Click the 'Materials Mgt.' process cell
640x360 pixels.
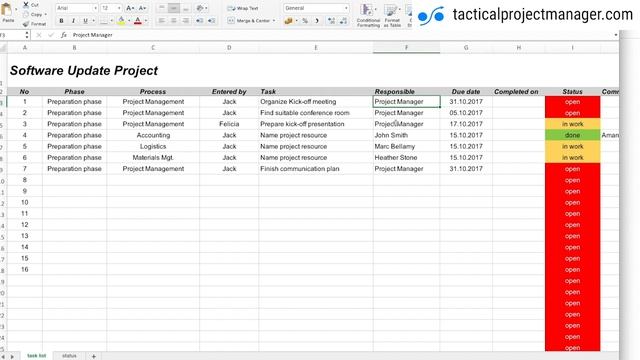pos(153,158)
